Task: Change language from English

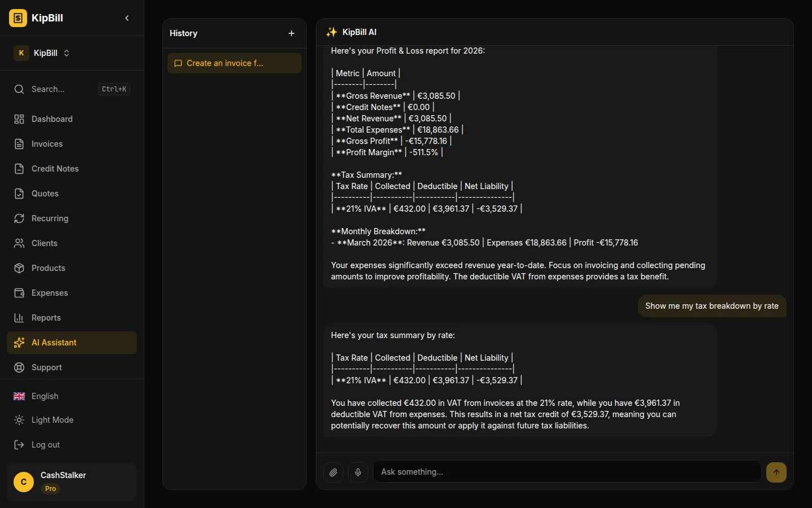Action: [x=45, y=396]
